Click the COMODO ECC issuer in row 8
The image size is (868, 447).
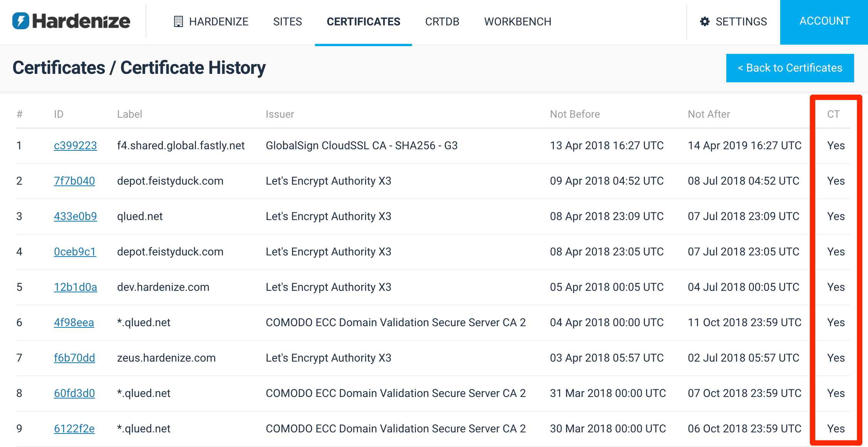[x=395, y=393]
